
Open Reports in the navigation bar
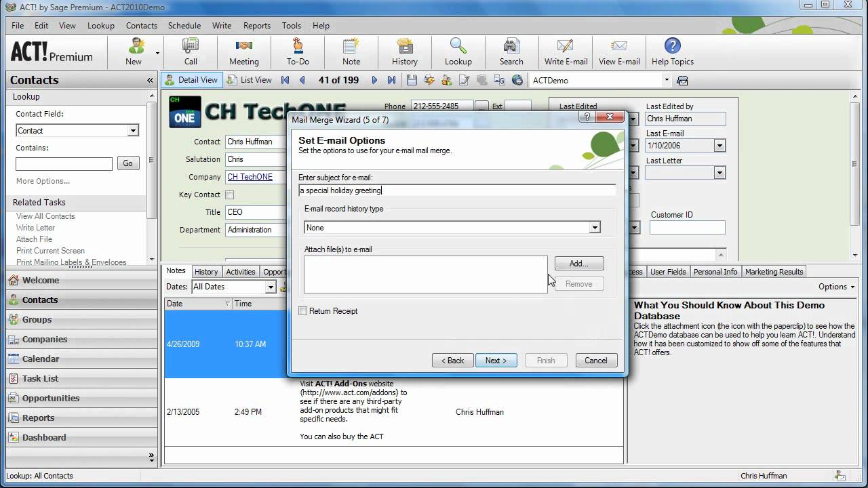coord(81,418)
